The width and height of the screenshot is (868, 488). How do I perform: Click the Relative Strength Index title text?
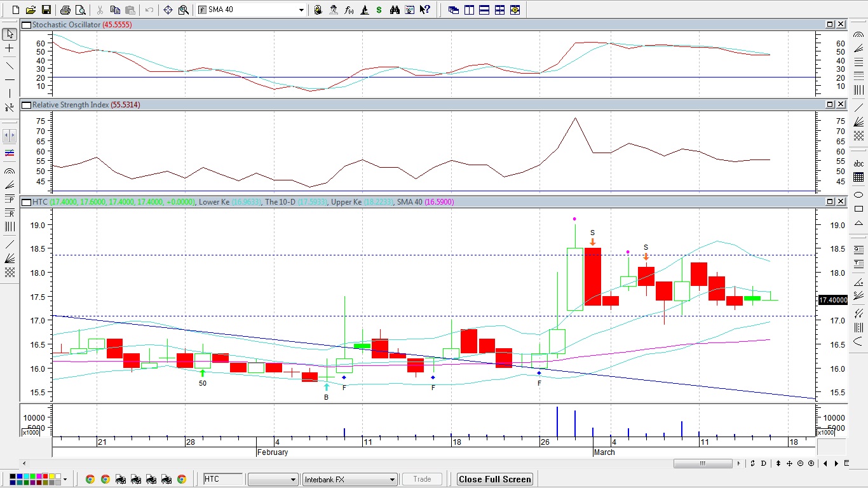coord(71,104)
